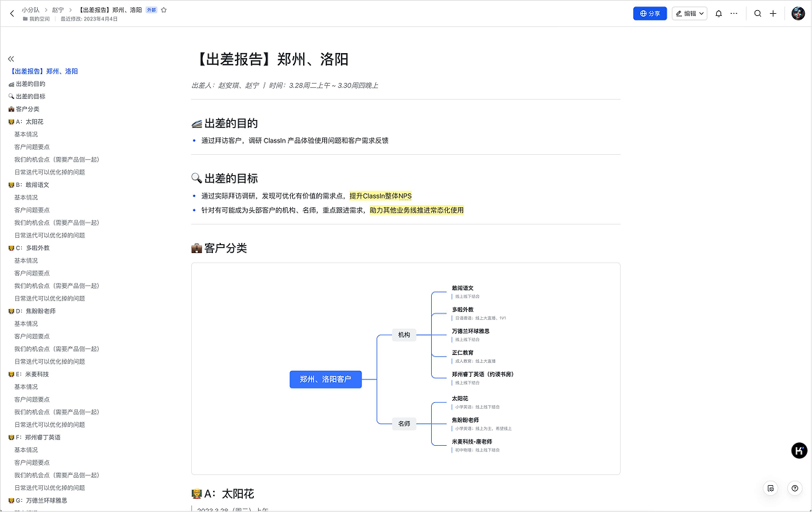Click the 机构 node in mind map
The width and height of the screenshot is (812, 512).
[x=404, y=335]
